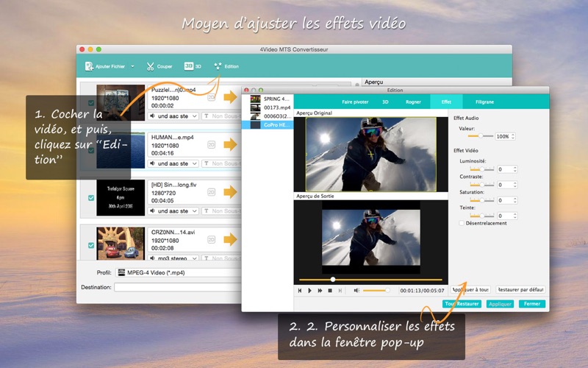Adjust the Teinte slider
588x368 pixels.
tap(482, 216)
